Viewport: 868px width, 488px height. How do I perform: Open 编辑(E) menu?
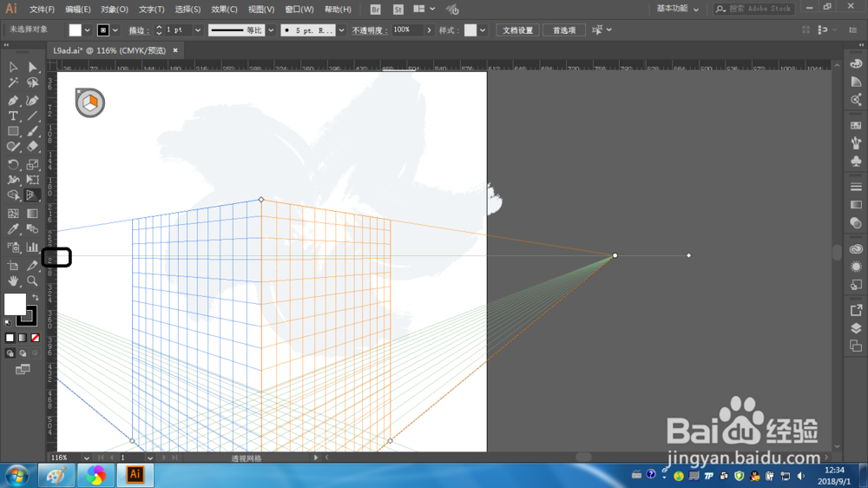78,10
